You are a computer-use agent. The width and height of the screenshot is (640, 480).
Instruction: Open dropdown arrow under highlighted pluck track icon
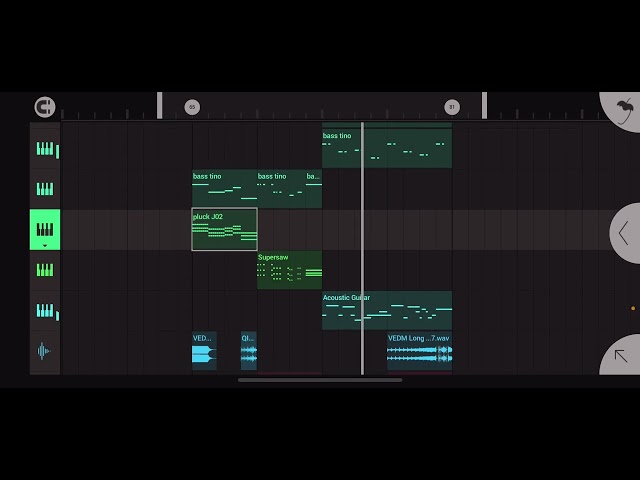[x=45, y=246]
